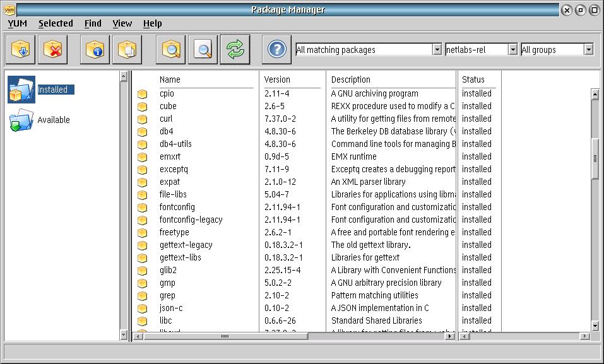Screen dimensions: 604x364
Task: Refresh the package list with green arrows icon
Action: (x=235, y=49)
